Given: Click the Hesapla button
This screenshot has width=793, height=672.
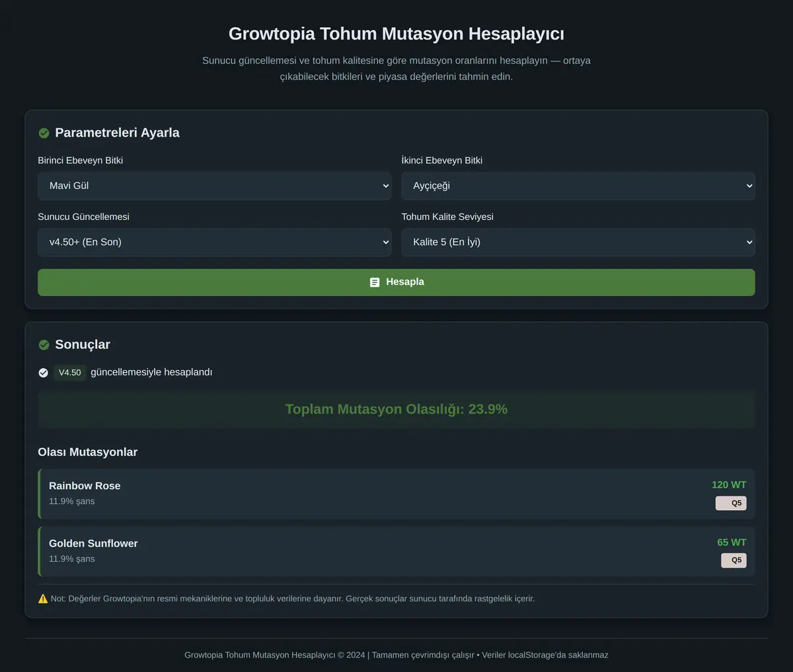Looking at the screenshot, I should (x=397, y=282).
